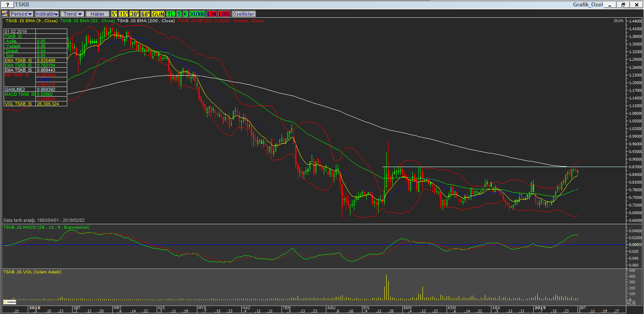Click the Haber button
This screenshot has width=644, height=314.
coord(97,14)
